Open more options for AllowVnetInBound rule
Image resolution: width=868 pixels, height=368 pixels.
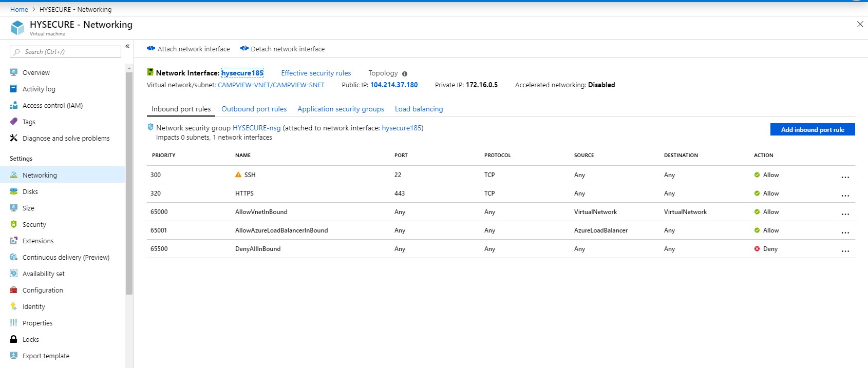point(845,214)
